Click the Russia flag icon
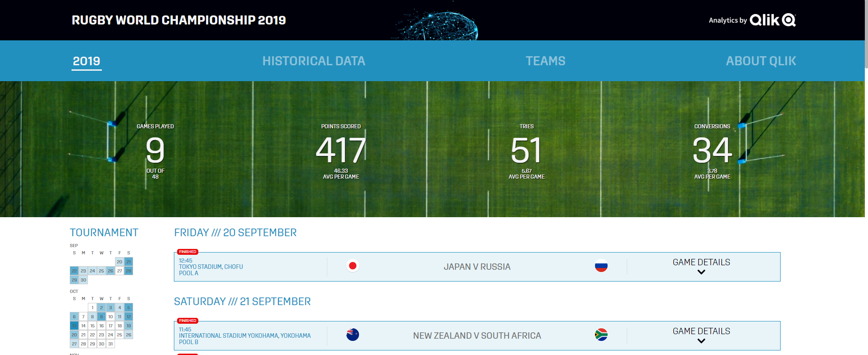 [x=601, y=266]
